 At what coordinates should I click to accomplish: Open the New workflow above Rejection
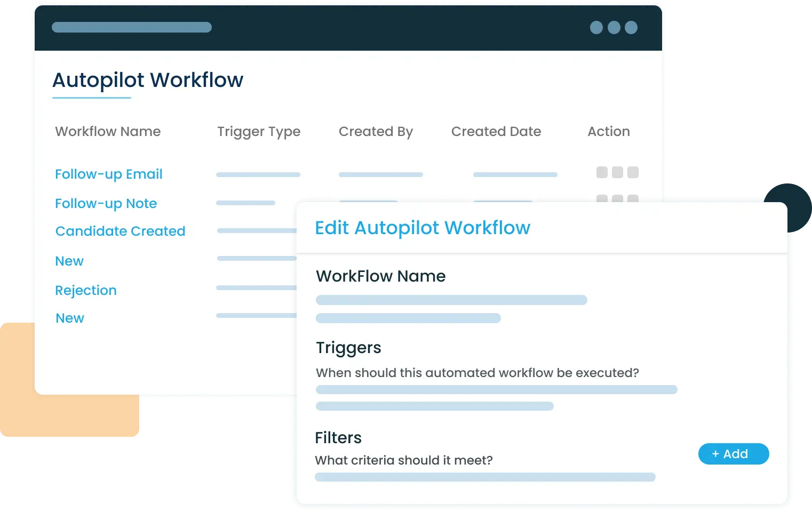(69, 261)
